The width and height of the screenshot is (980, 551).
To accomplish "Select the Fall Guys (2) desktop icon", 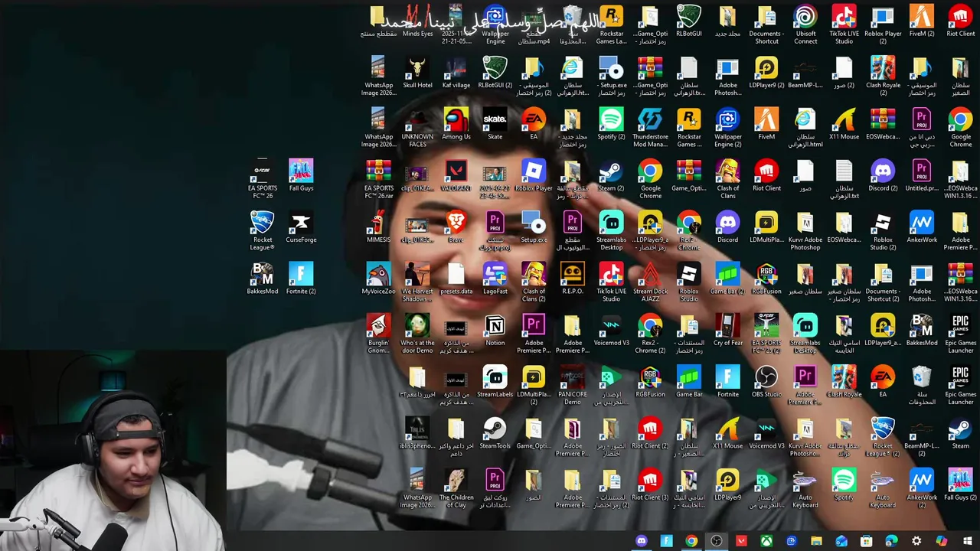I will click(x=960, y=484).
